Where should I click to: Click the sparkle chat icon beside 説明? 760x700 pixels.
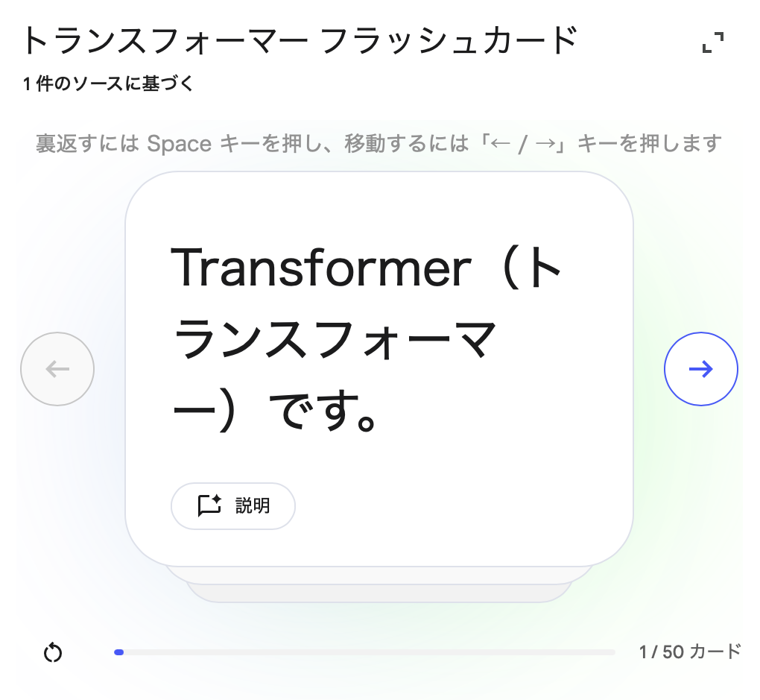tap(209, 506)
